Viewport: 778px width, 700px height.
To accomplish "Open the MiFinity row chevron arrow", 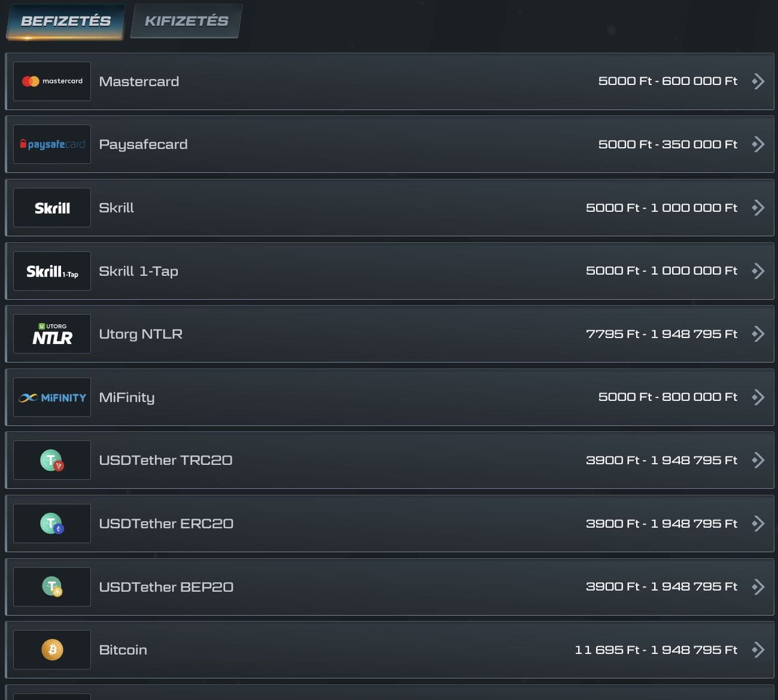I will coord(758,397).
